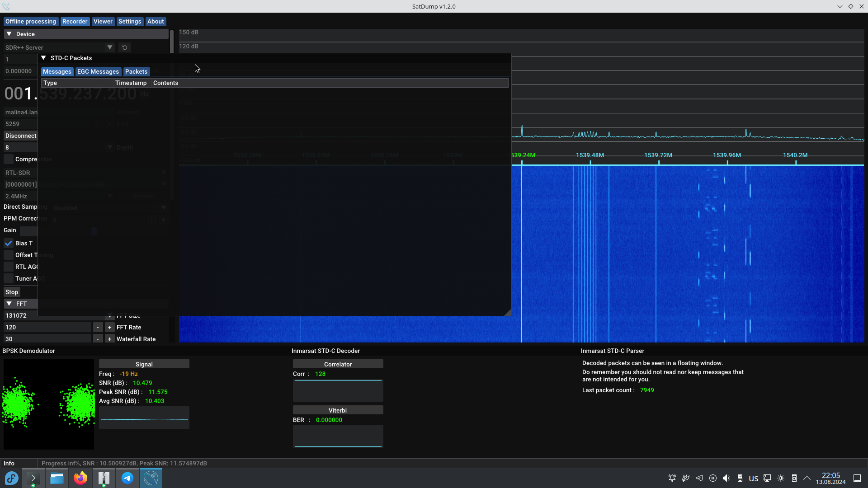Click the Stop button
868x488 pixels.
click(x=12, y=292)
